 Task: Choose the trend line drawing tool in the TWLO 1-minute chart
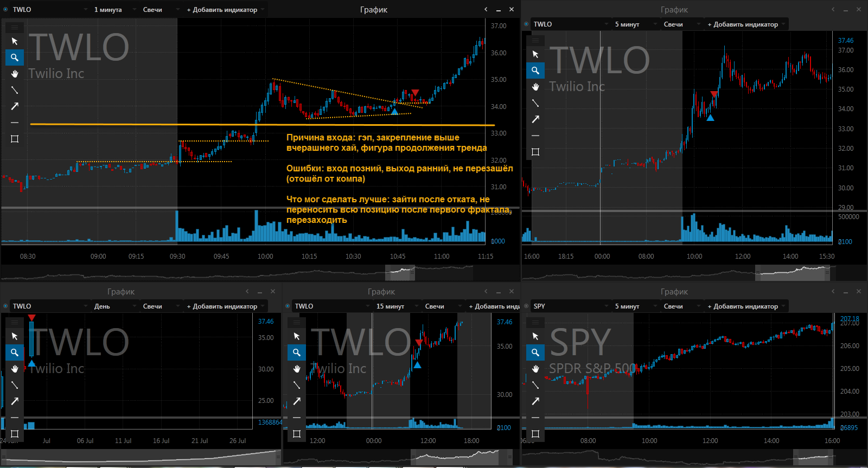tap(15, 90)
